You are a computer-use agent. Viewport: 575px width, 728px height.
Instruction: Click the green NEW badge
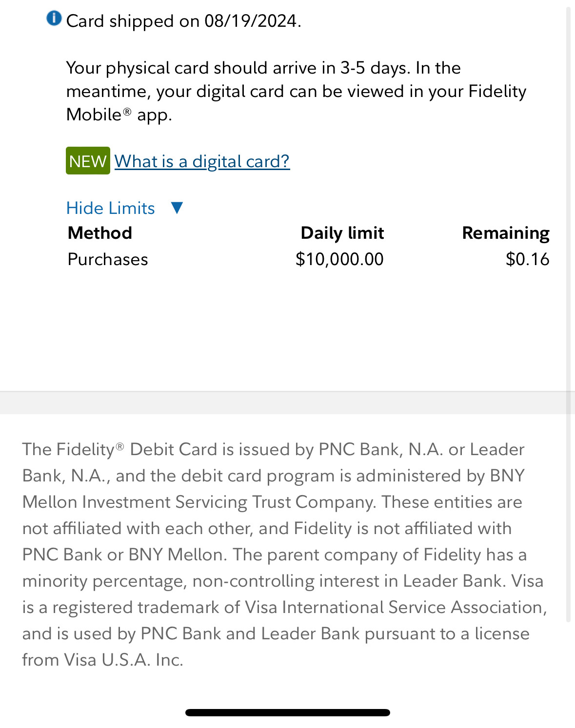coord(88,161)
